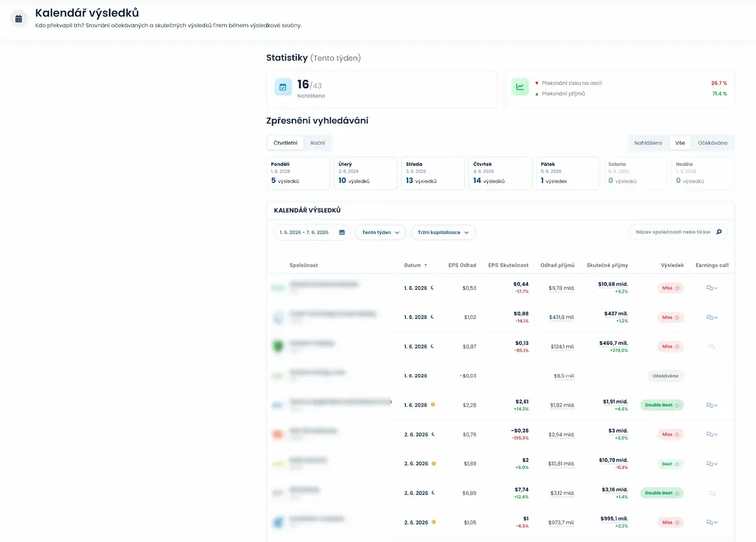Open earnings call icon for the $0,79 row

point(712,434)
